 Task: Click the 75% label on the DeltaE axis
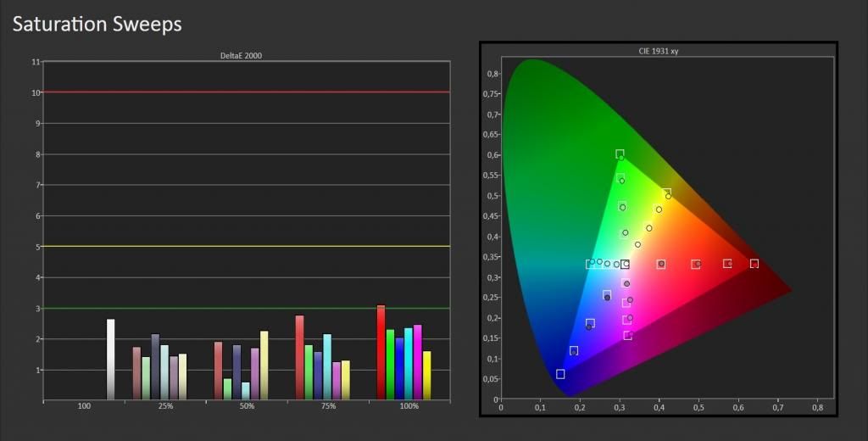[x=328, y=406]
